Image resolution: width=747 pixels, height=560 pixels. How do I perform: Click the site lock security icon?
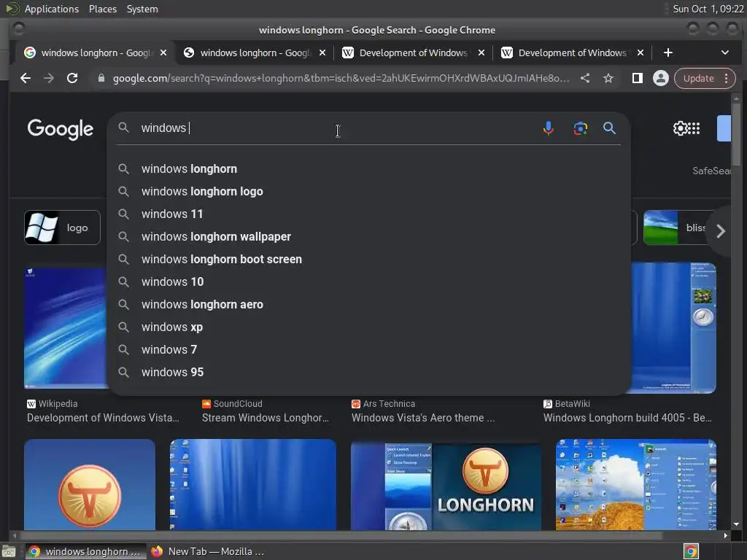click(101, 78)
